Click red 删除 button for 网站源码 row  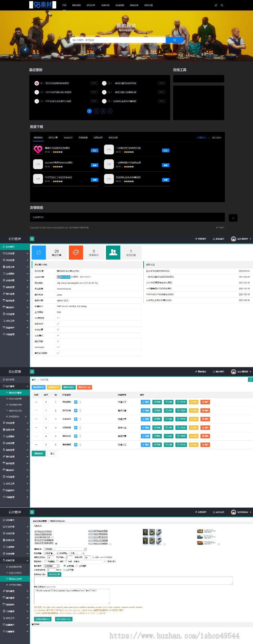click(205, 402)
